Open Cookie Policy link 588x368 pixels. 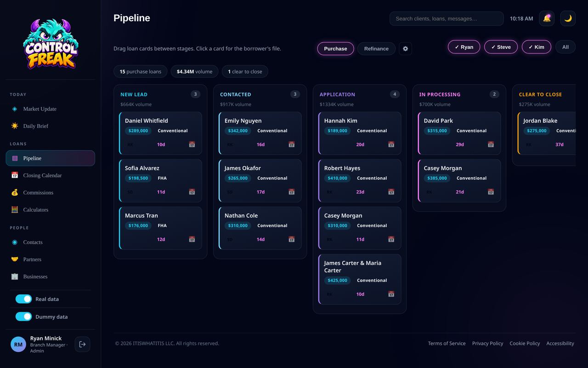[525, 344]
